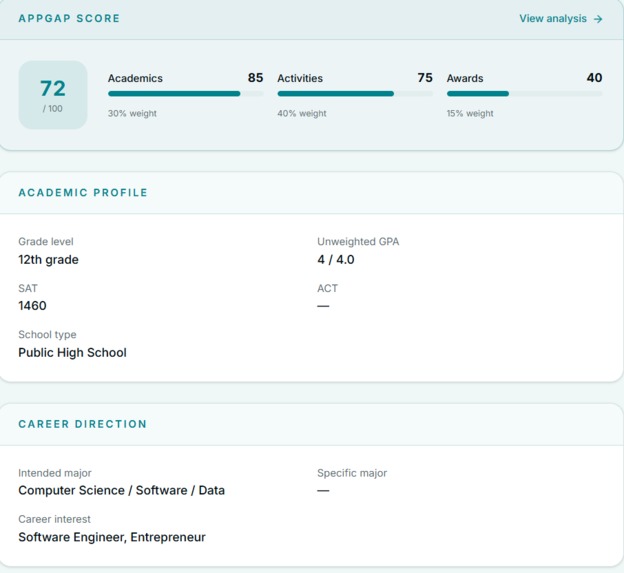Click the 30% weight text

132,113
